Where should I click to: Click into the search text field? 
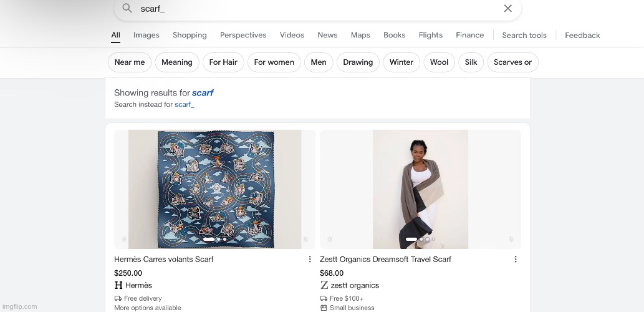tap(312, 9)
